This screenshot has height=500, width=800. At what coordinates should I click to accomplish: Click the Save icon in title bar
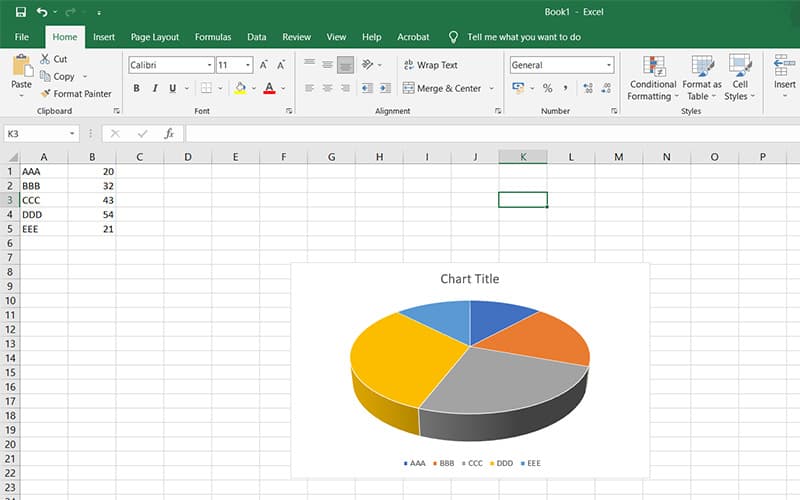coord(20,12)
